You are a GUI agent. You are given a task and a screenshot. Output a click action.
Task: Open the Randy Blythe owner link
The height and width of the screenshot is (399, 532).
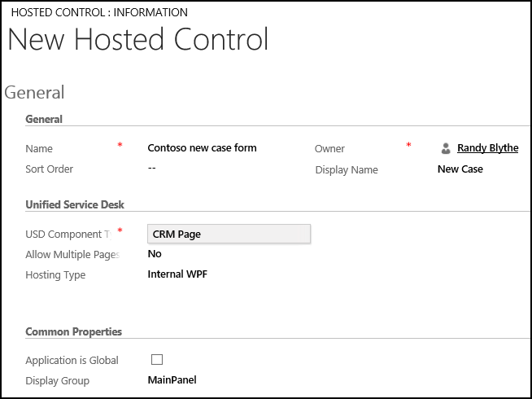[x=487, y=148]
